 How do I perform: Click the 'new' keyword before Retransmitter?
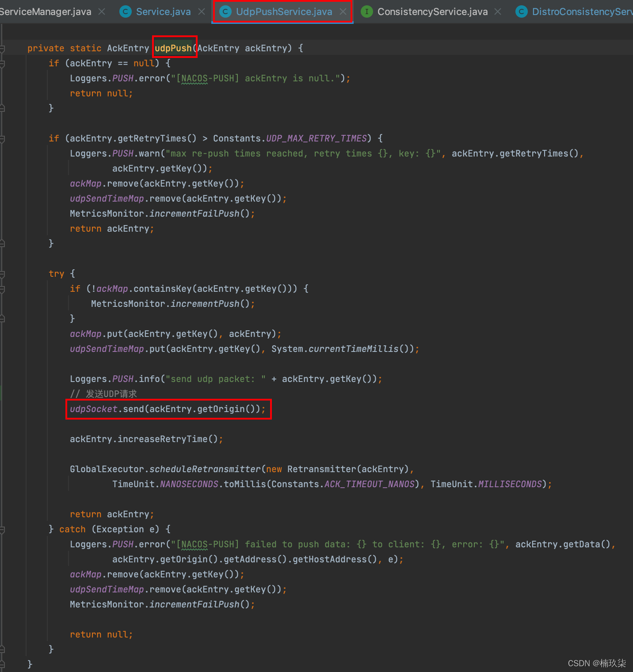(x=274, y=469)
